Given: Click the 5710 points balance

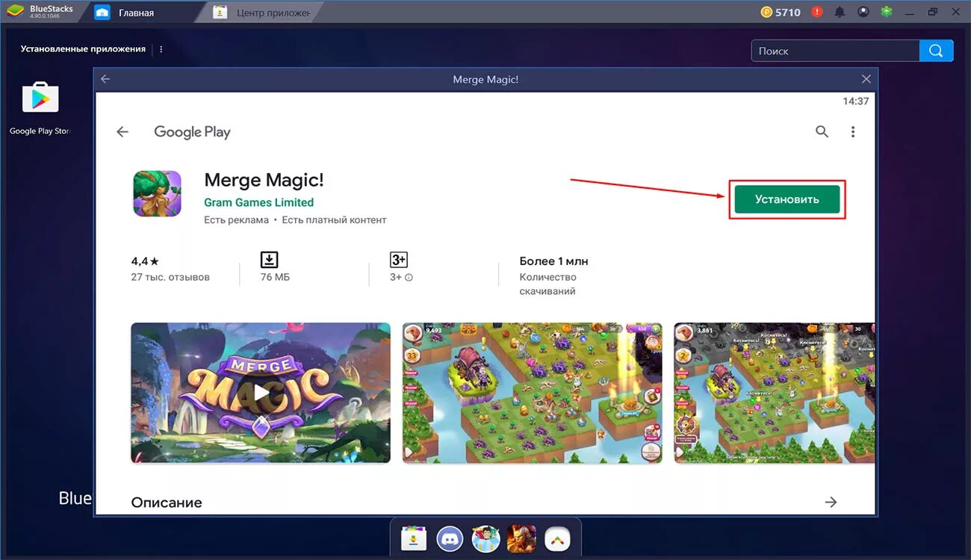Looking at the screenshot, I should tap(788, 13).
